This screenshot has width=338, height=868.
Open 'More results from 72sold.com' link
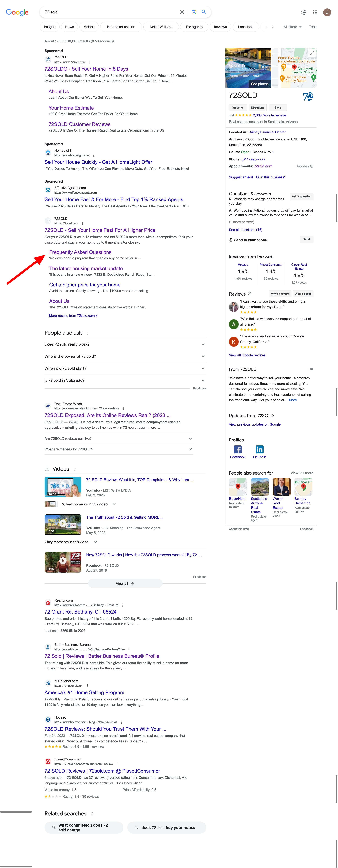[x=73, y=316]
